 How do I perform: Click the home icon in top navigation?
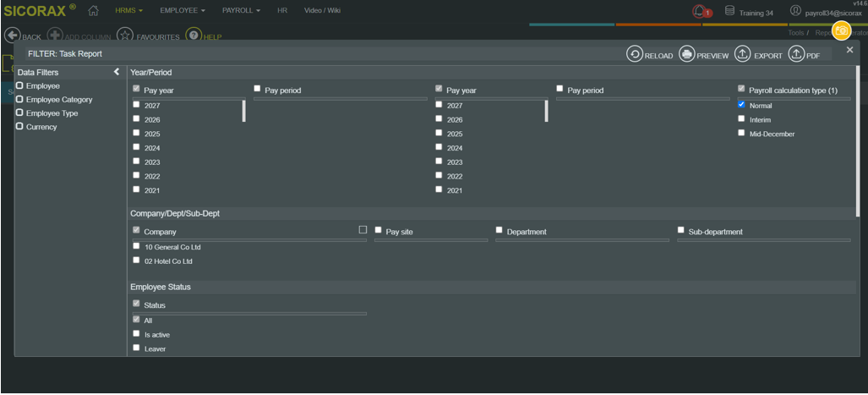tap(93, 10)
